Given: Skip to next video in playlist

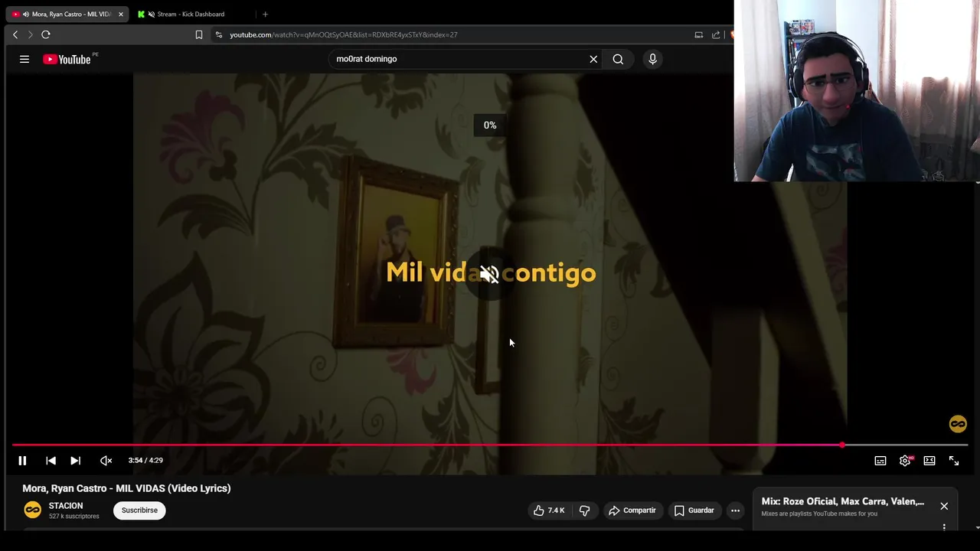Looking at the screenshot, I should 75,461.
